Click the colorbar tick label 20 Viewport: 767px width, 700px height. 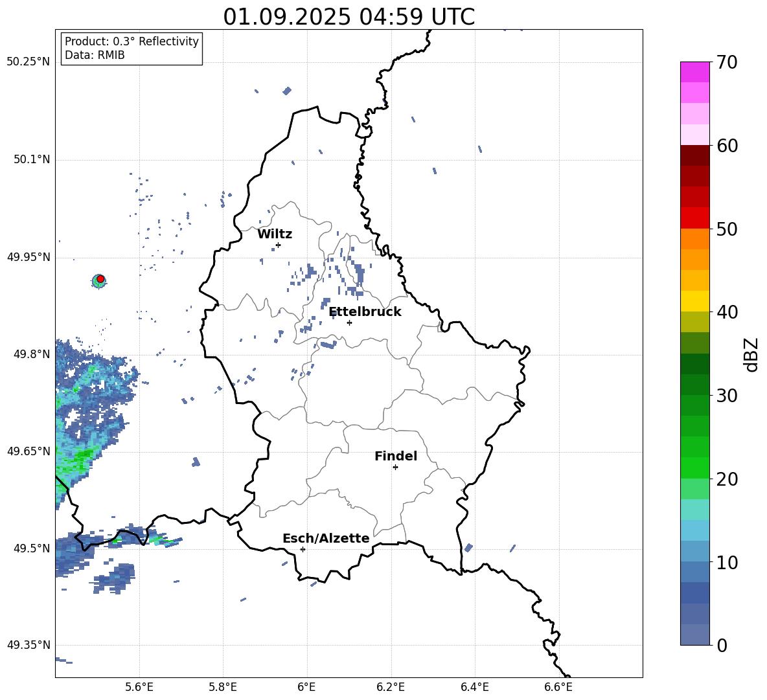727,479
